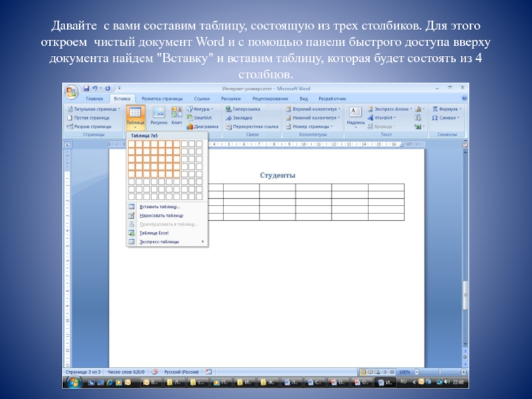The width and height of the screenshot is (532, 399).
Task: Insert a Формула equation
Action: pyautogui.click(x=446, y=109)
